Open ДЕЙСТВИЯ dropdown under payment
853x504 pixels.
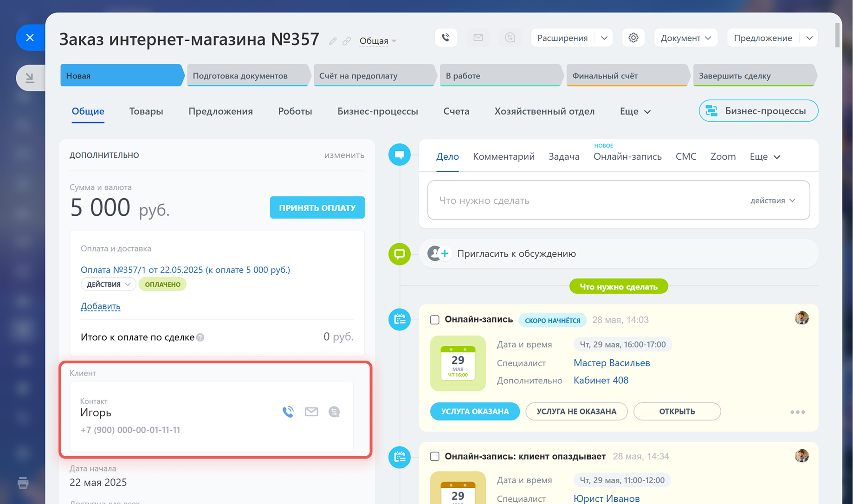pos(109,284)
